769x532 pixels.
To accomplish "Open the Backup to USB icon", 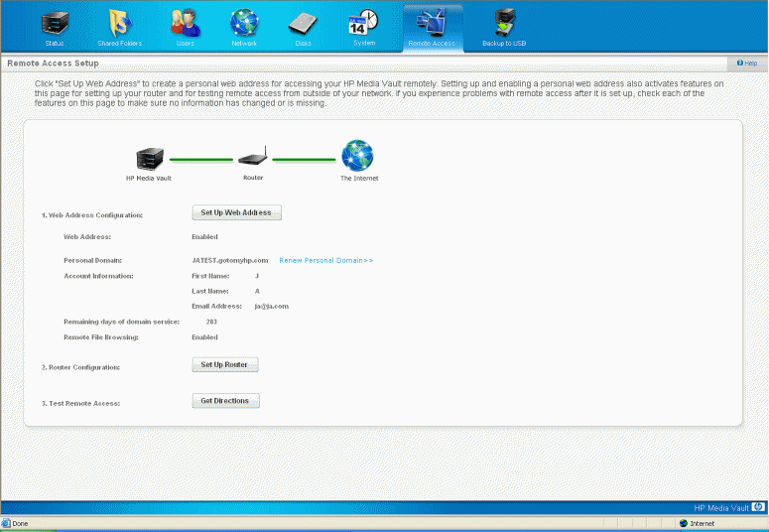I will coord(504,24).
